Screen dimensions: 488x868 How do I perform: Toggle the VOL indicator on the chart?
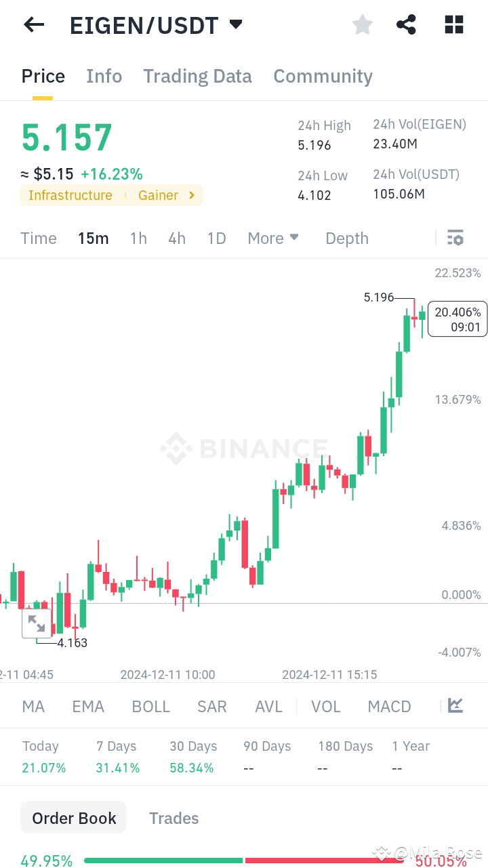pyautogui.click(x=326, y=706)
